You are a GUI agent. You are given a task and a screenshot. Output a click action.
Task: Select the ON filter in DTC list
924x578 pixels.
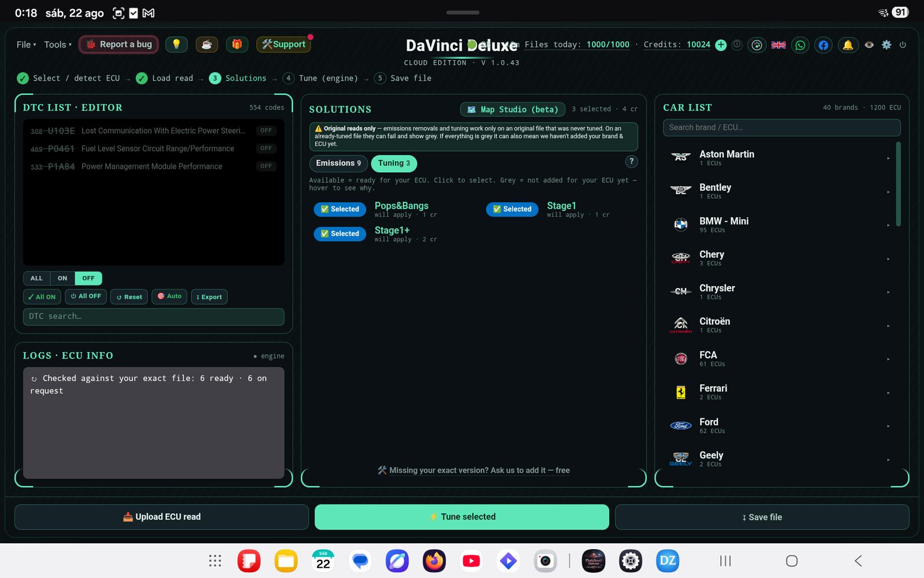[x=62, y=279]
